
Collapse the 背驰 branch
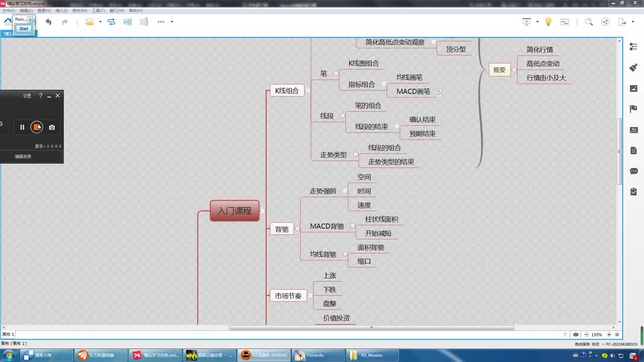[297, 229]
